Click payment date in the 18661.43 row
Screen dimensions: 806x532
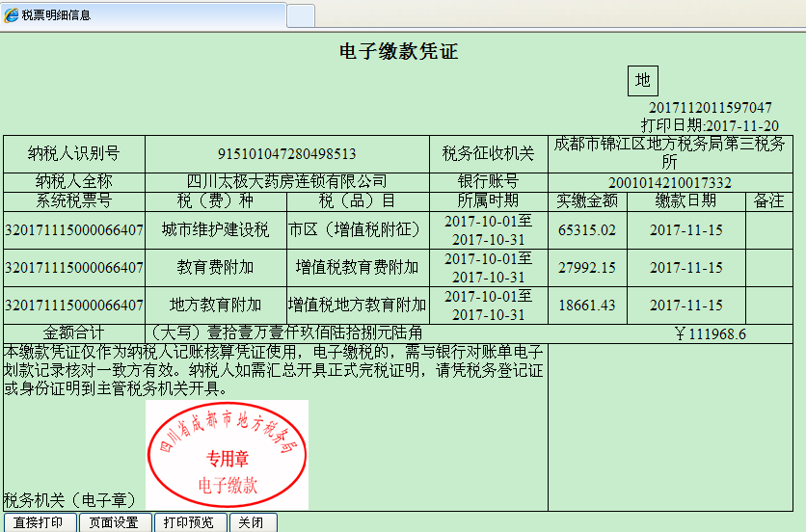pyautogui.click(x=686, y=306)
